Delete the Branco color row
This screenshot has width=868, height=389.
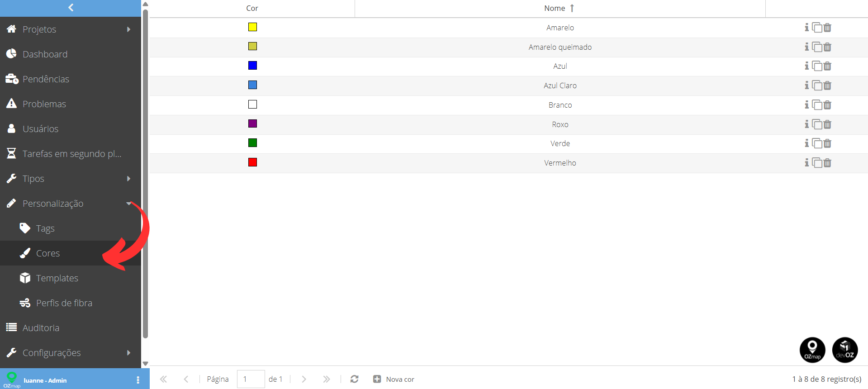click(x=827, y=105)
